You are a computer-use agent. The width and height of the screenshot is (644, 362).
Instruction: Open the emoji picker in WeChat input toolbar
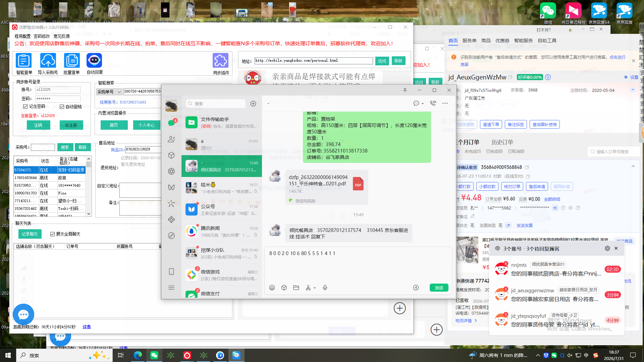pyautogui.click(x=272, y=288)
